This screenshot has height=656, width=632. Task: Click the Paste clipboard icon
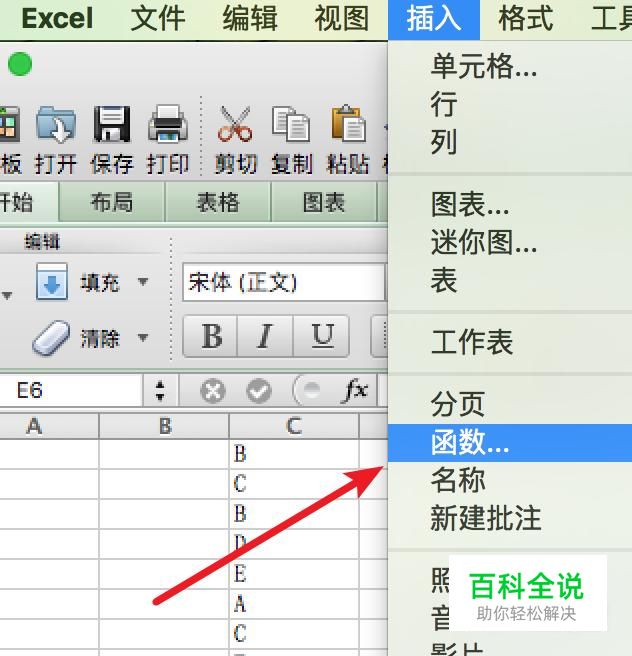(348, 123)
